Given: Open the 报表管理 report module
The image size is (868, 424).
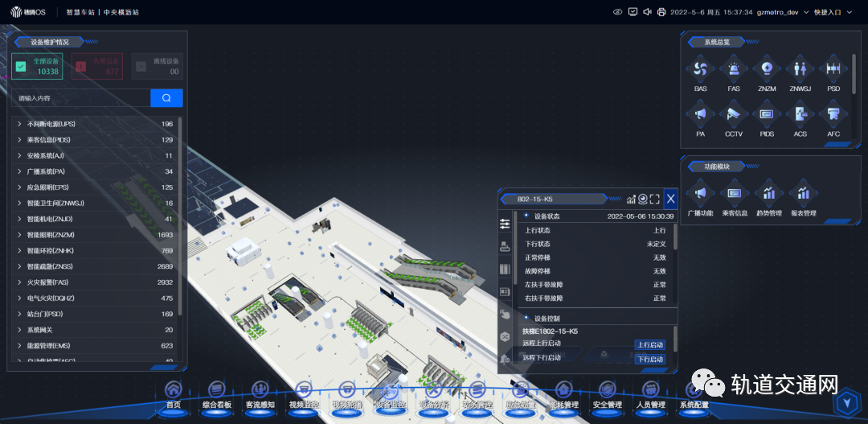Looking at the screenshot, I should 803,194.
